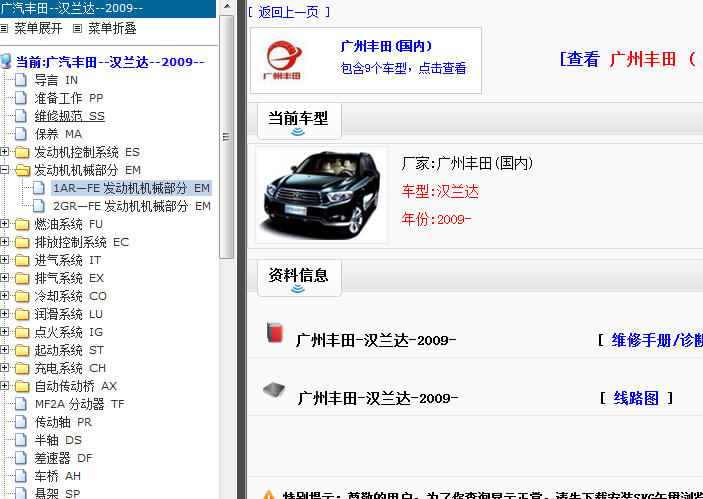
Task: Click the page icon of 2GR—FE 发动机机械部分
Action: coord(39,206)
